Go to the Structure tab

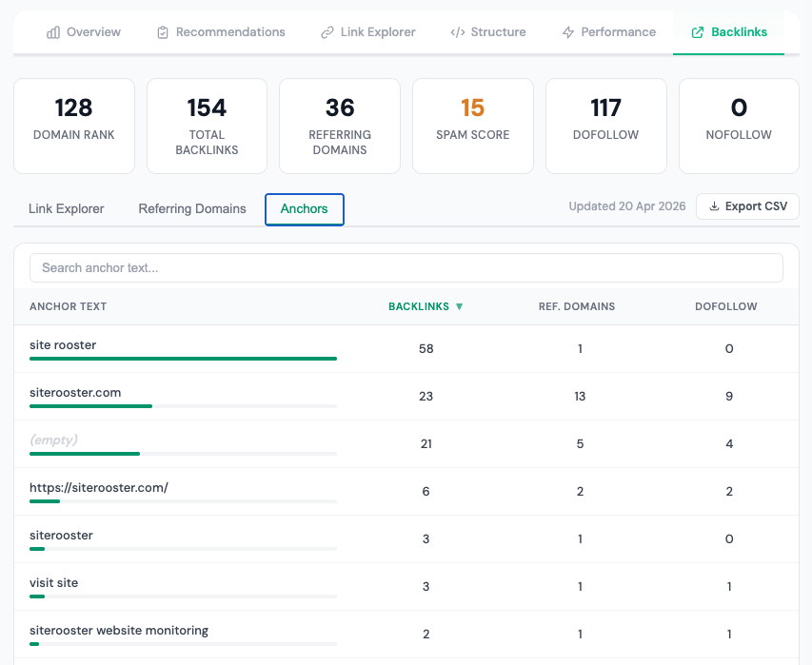[488, 32]
